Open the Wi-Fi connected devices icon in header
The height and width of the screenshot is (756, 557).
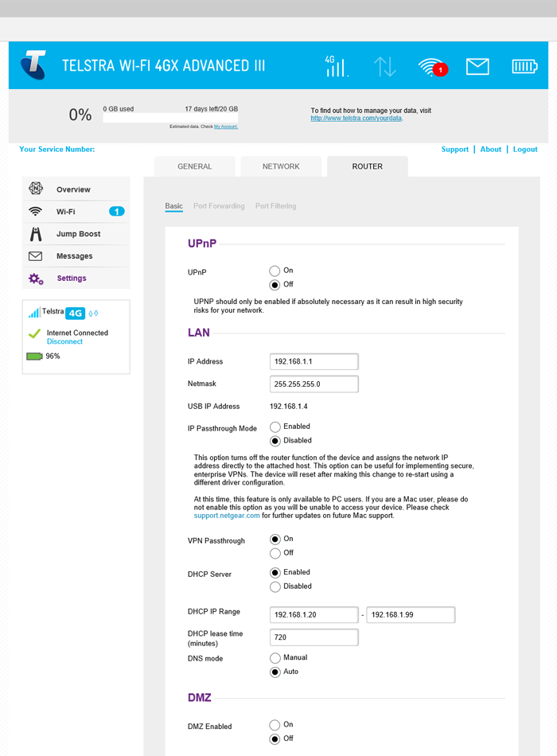(x=432, y=67)
